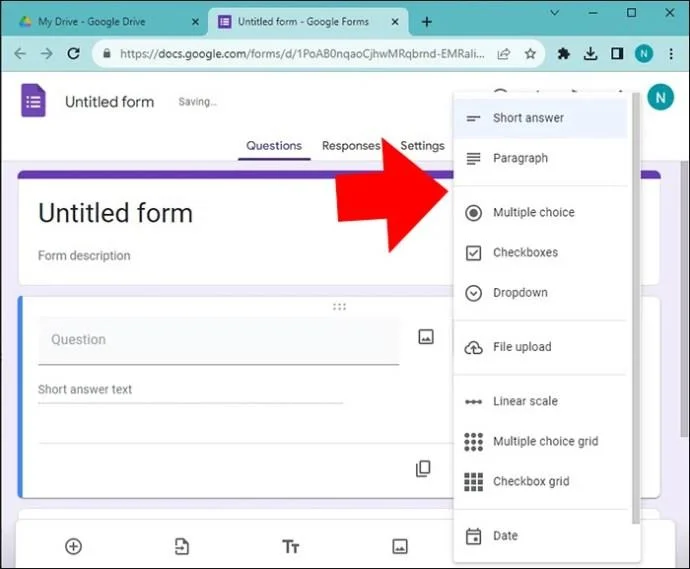Click the Google Forms purple logo icon
Viewport: 690px width, 569px height.
(33, 101)
